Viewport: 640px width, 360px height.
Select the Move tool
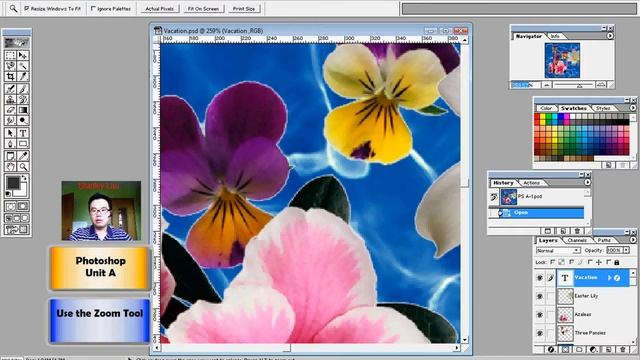(23, 55)
